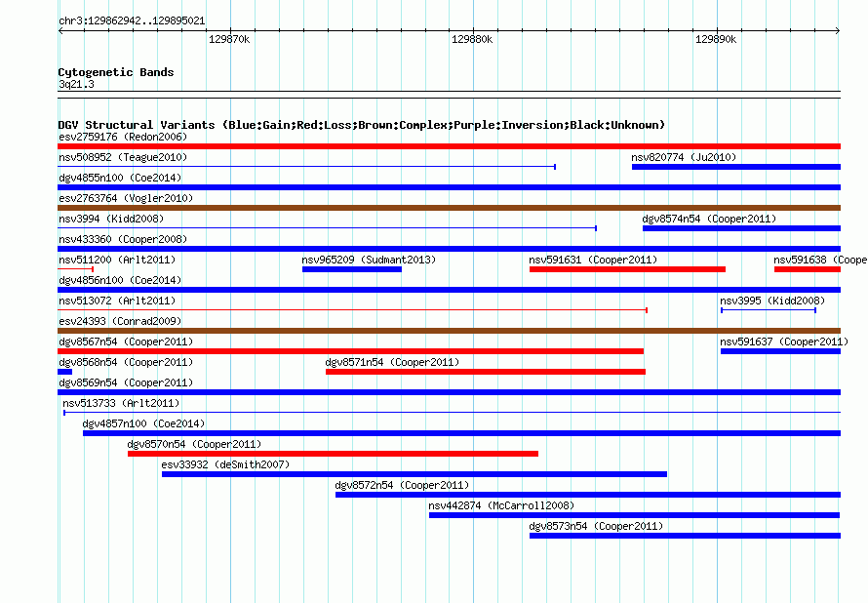The width and height of the screenshot is (868, 603).
Task: Select the dgv8571n54 (Cooper2011) red bar
Action: coord(486,372)
